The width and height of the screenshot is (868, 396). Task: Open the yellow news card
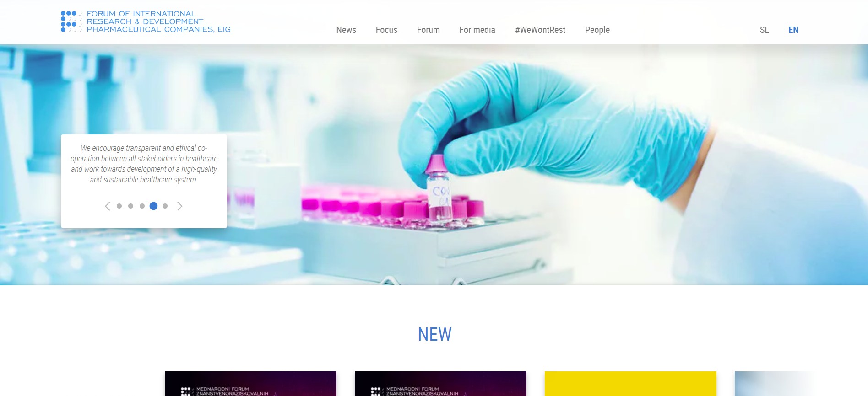pyautogui.click(x=630, y=384)
